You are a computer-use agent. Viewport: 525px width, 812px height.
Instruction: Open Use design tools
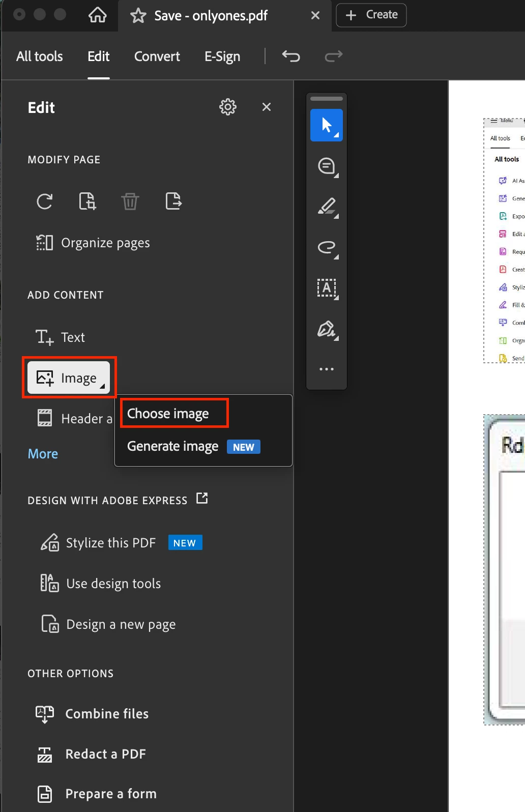click(101, 584)
